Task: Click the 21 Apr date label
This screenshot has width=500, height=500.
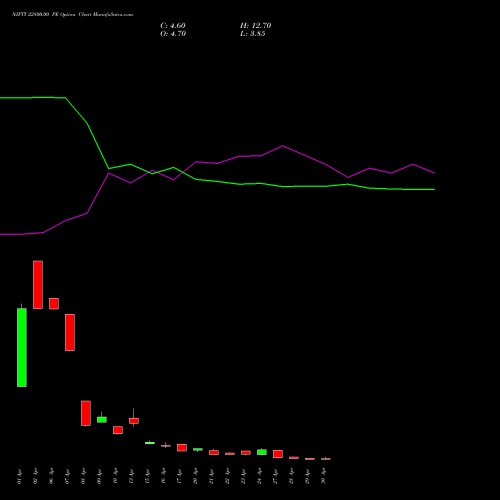Action: [x=211, y=476]
